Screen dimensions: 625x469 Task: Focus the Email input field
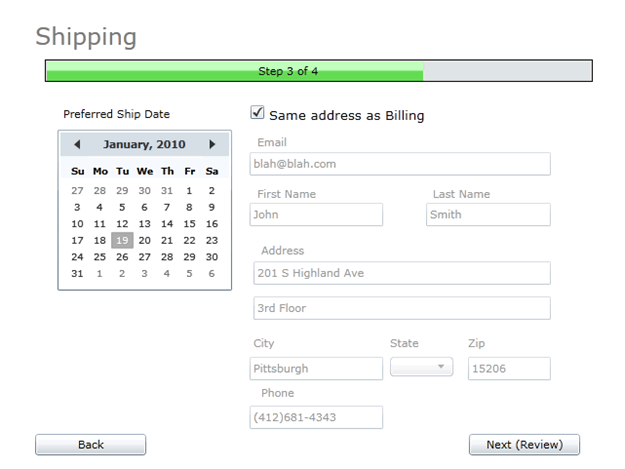point(400,164)
